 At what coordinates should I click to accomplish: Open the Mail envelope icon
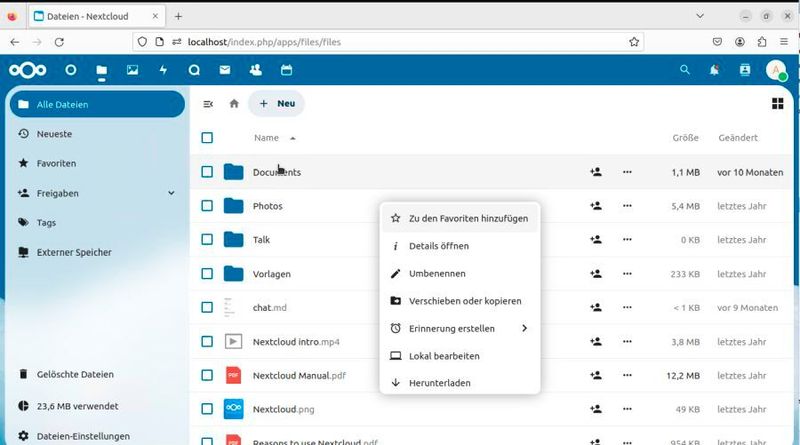point(225,70)
